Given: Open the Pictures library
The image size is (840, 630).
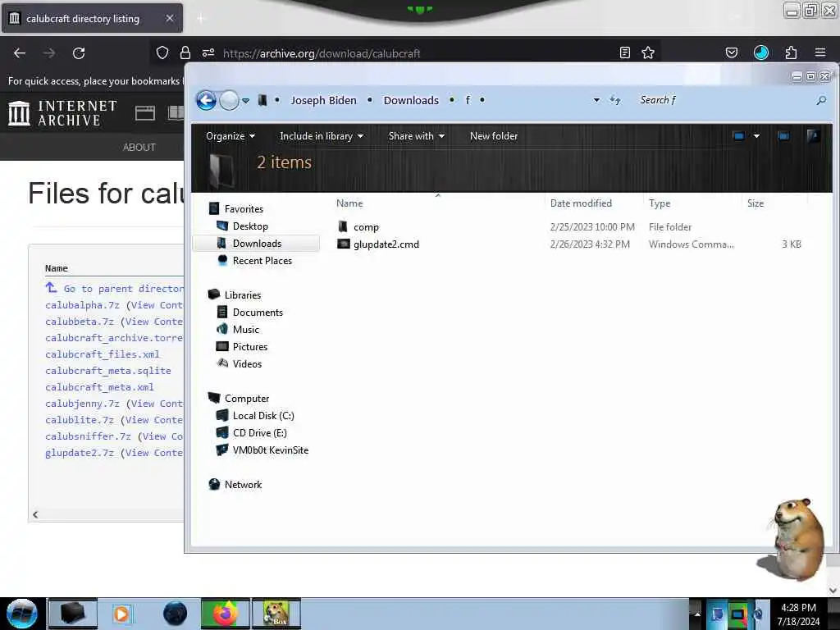Looking at the screenshot, I should [x=249, y=347].
